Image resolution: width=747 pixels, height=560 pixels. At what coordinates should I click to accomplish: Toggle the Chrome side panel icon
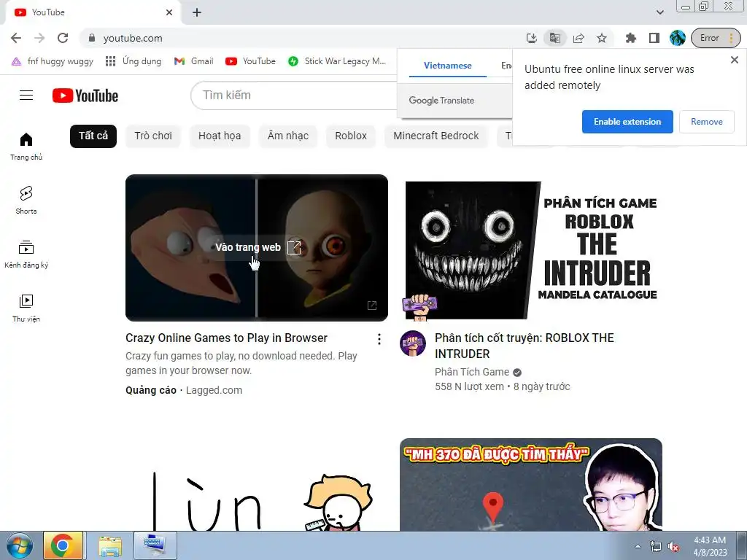pyautogui.click(x=654, y=38)
